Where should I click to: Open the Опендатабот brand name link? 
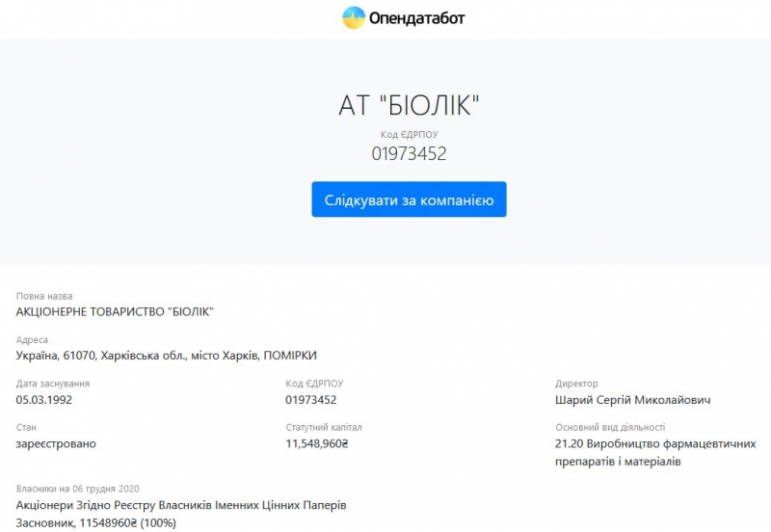coord(416,18)
